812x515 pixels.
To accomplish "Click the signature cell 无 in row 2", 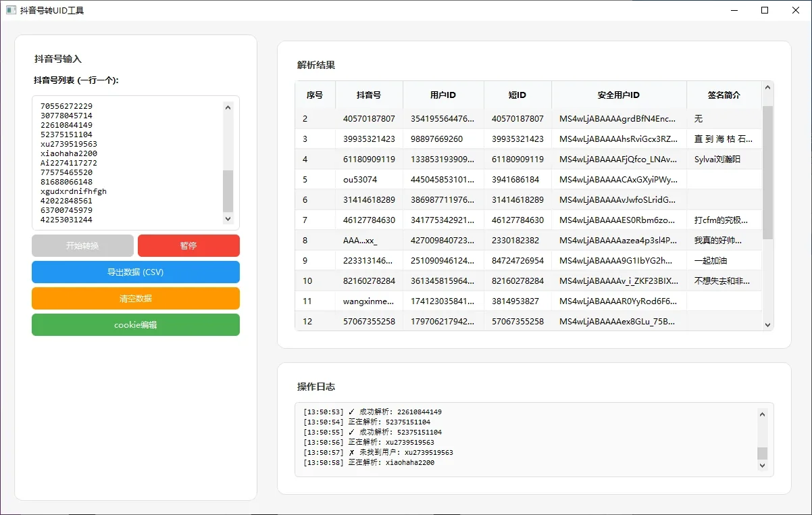I will [x=724, y=118].
